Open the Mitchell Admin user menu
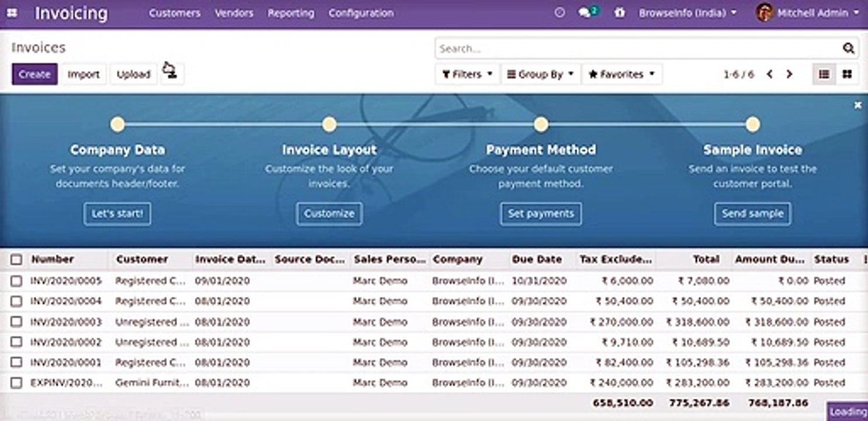The height and width of the screenshot is (421, 868). (x=808, y=12)
